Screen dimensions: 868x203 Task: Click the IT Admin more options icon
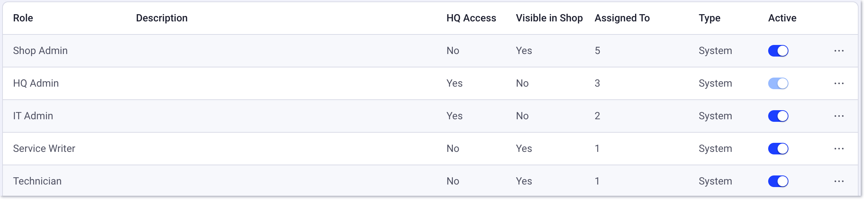[x=839, y=116]
